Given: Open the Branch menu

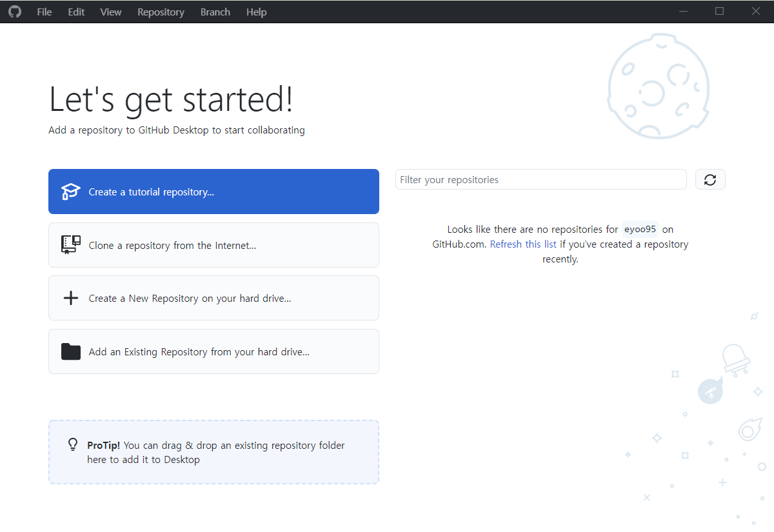Looking at the screenshot, I should coord(215,12).
